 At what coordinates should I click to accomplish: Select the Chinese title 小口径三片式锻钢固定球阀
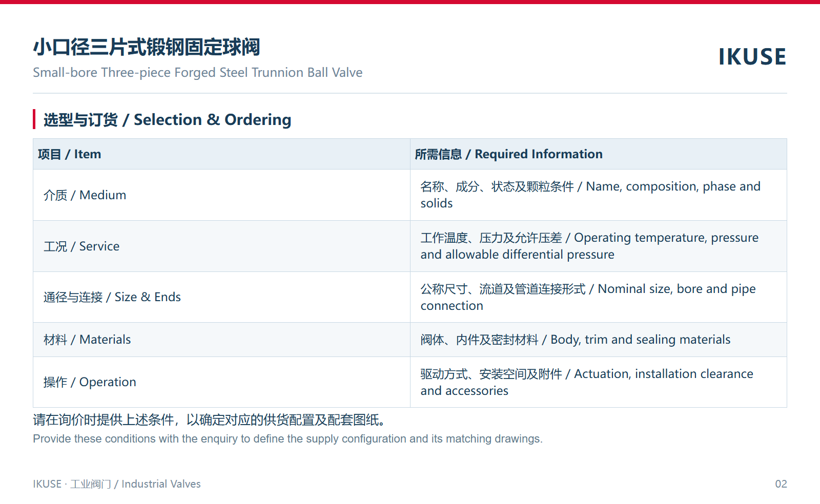click(147, 47)
